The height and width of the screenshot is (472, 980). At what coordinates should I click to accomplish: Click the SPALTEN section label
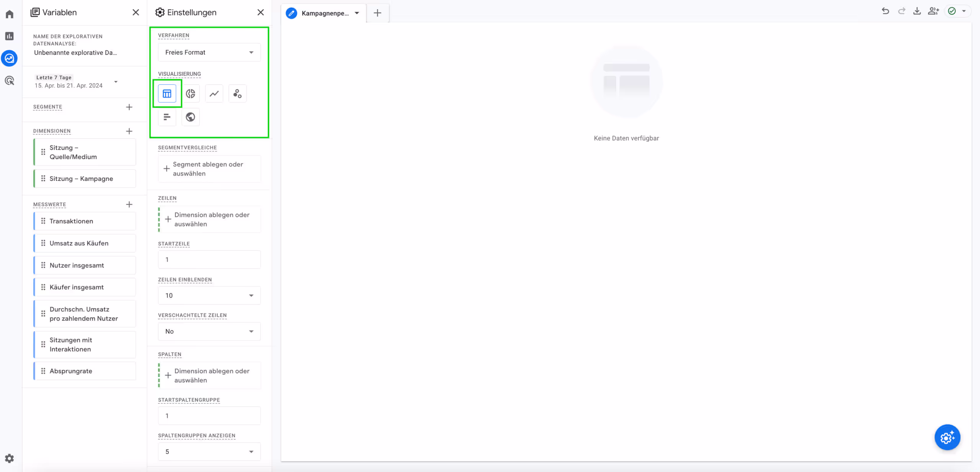pyautogui.click(x=170, y=354)
